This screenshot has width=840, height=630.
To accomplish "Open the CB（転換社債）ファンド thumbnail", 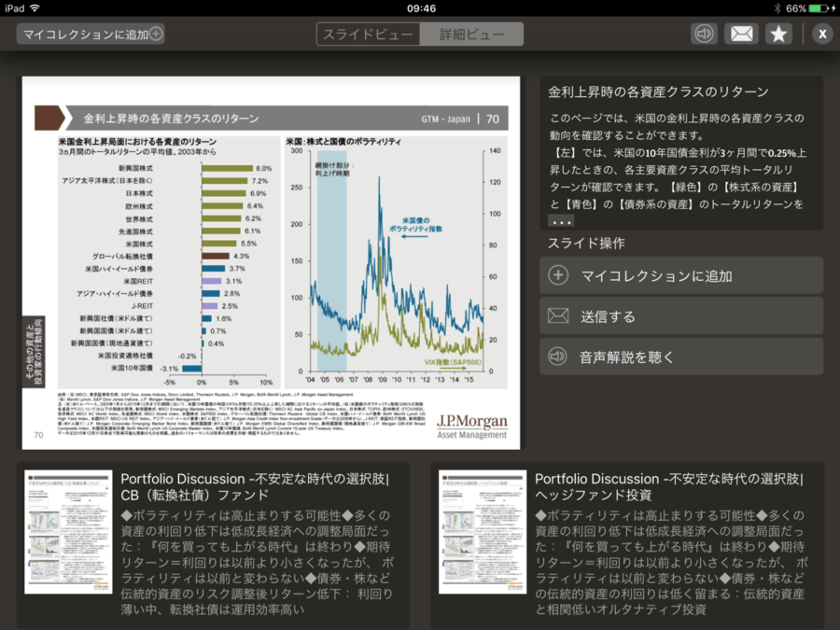I will [x=68, y=532].
